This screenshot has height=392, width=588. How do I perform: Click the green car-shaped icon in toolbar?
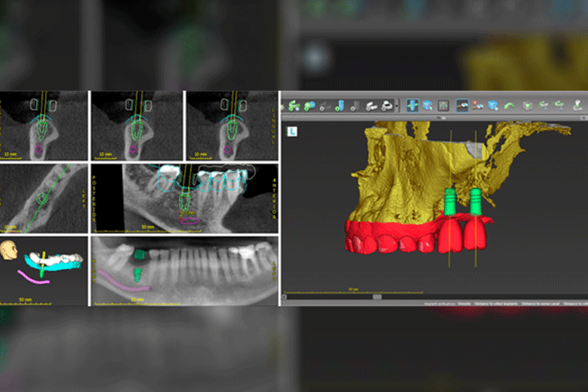[295, 106]
